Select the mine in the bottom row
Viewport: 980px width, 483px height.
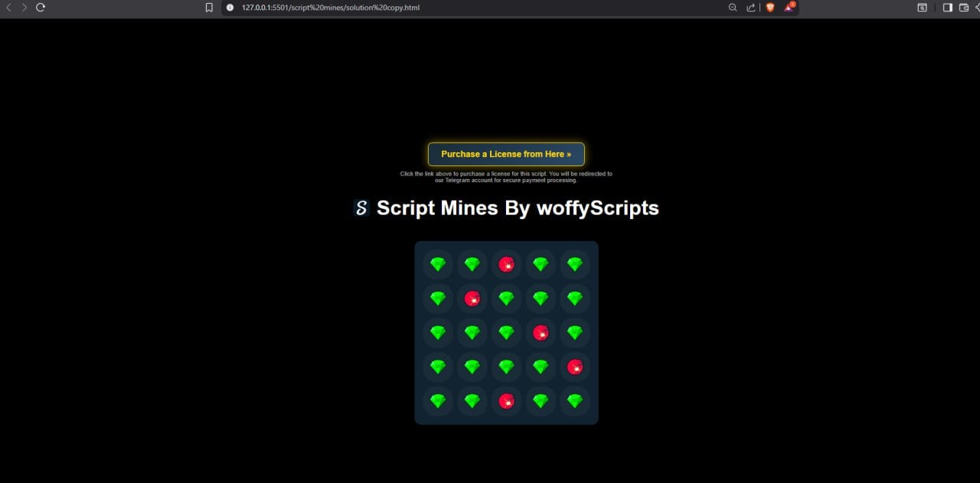[x=506, y=401]
